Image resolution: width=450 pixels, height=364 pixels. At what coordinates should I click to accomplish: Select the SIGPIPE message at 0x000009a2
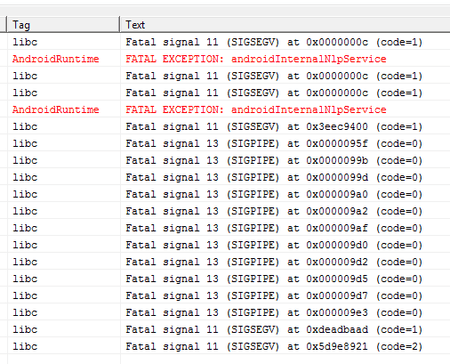click(x=274, y=211)
